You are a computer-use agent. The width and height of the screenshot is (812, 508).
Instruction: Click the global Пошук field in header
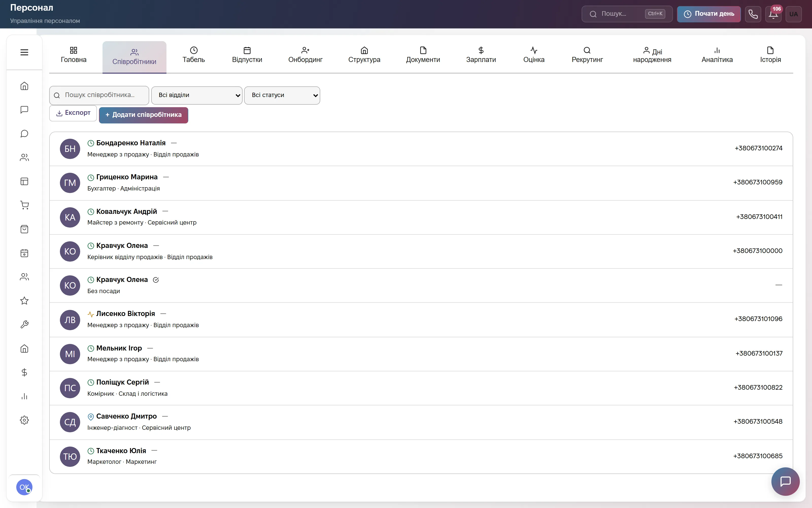(x=627, y=14)
